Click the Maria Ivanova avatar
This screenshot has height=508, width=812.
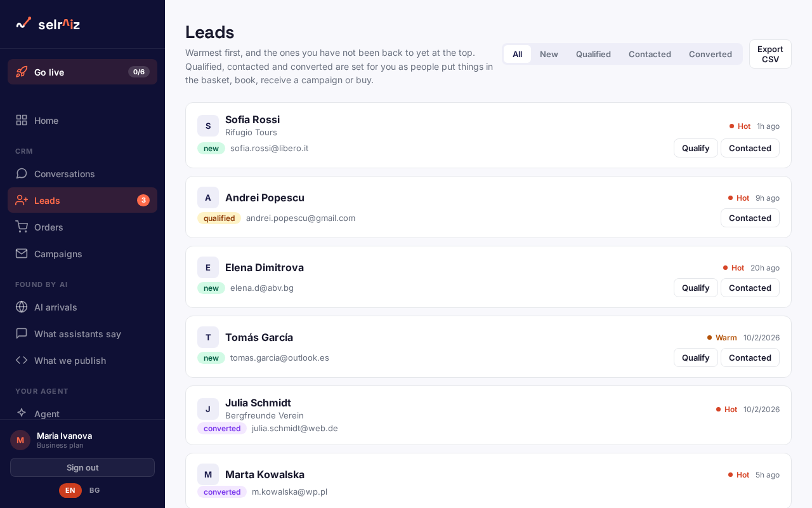click(x=20, y=440)
